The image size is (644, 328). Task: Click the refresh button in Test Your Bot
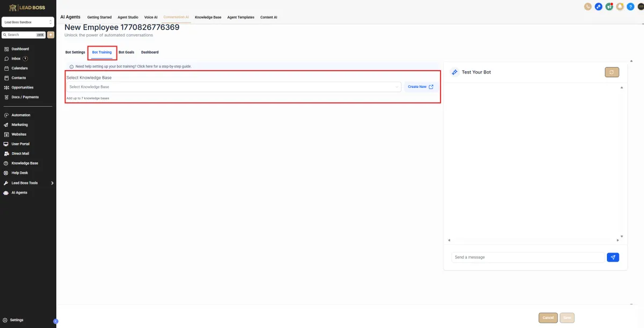[x=612, y=72]
